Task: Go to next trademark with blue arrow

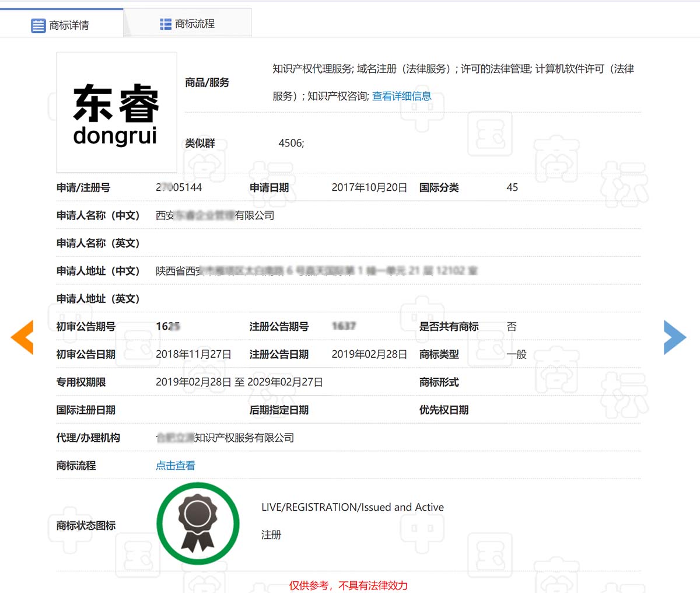Action: [x=674, y=337]
